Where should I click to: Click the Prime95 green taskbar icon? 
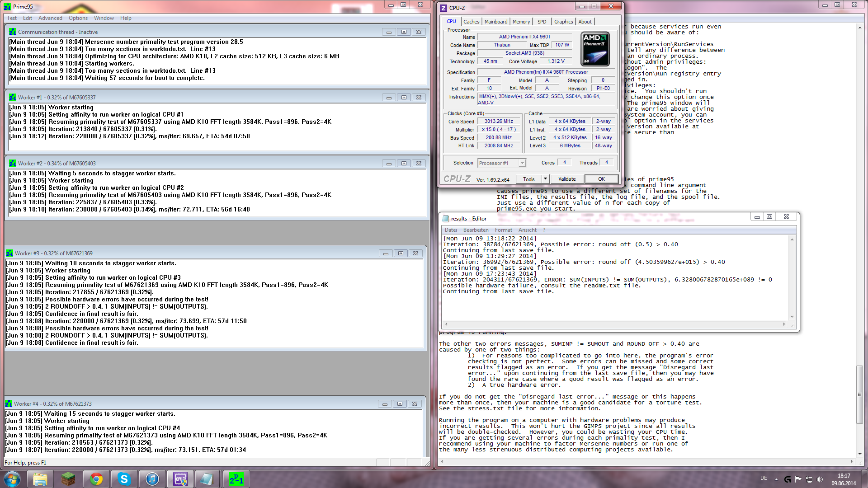[x=236, y=479]
